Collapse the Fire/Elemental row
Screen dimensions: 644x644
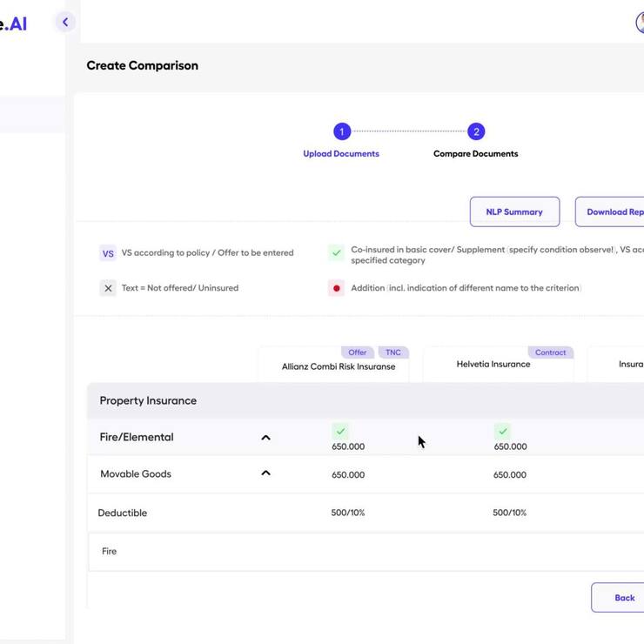[265, 438]
